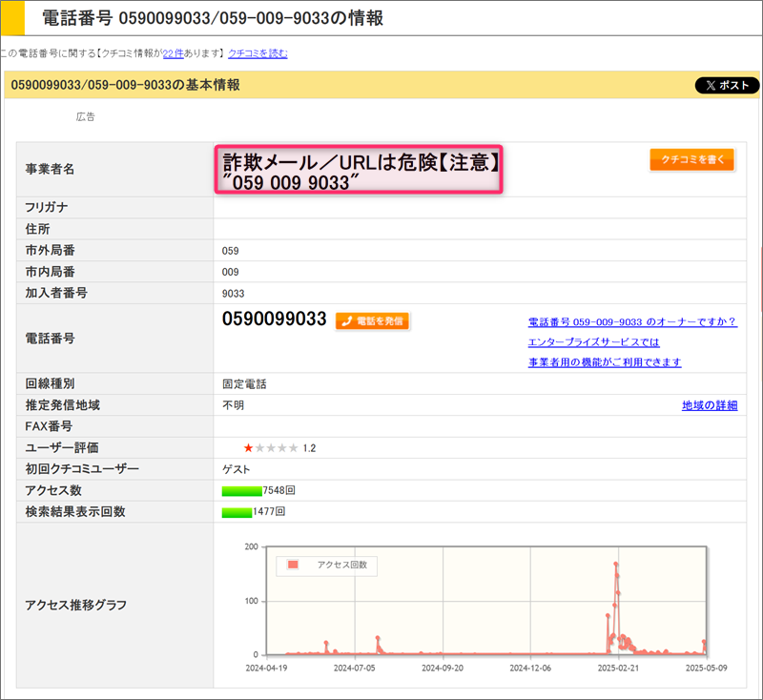Image resolution: width=763 pixels, height=700 pixels.
Task: Click the 推定発信地域 row label
Action: pos(63,405)
